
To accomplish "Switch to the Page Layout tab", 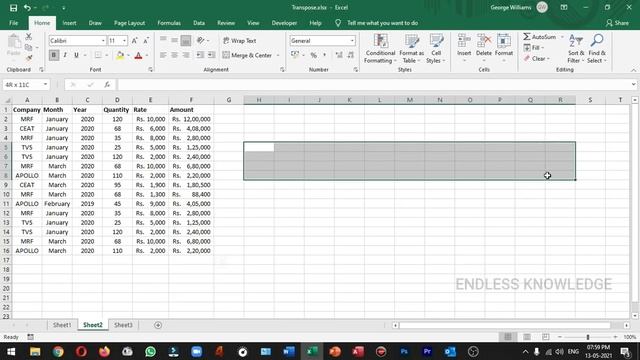I will [x=129, y=23].
